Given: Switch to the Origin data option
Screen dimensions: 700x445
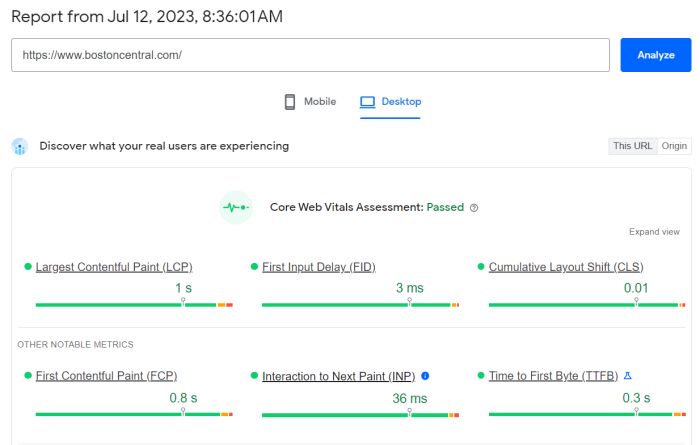Looking at the screenshot, I should point(674,146).
